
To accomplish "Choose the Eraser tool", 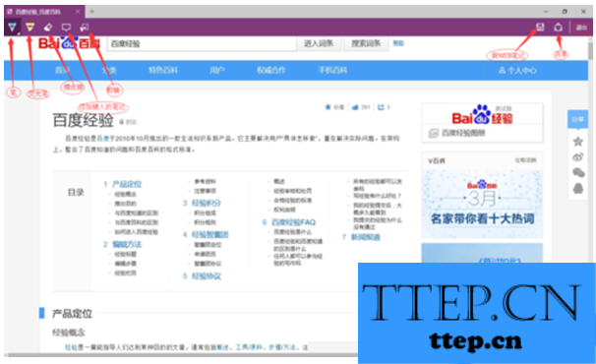I will pos(48,27).
